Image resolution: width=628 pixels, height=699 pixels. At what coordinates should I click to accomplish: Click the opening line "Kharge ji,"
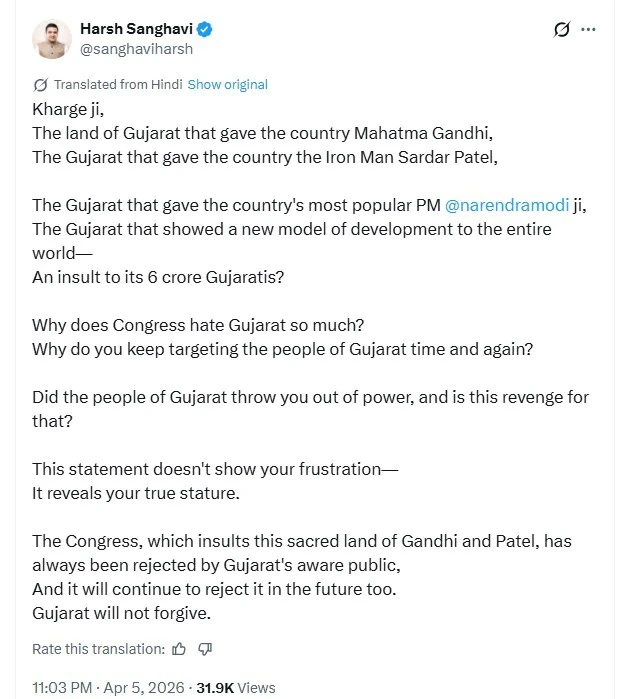pos(67,109)
